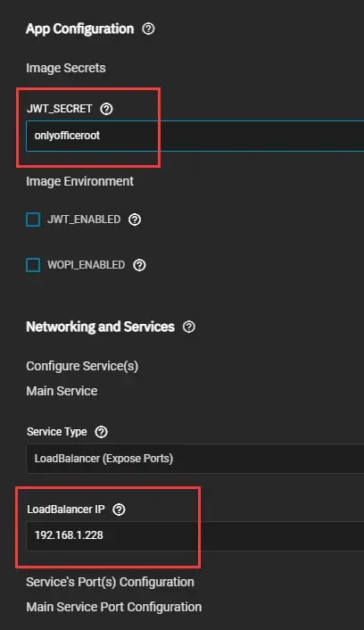
Task: Click the Image Secrets subsection label
Action: (66, 68)
